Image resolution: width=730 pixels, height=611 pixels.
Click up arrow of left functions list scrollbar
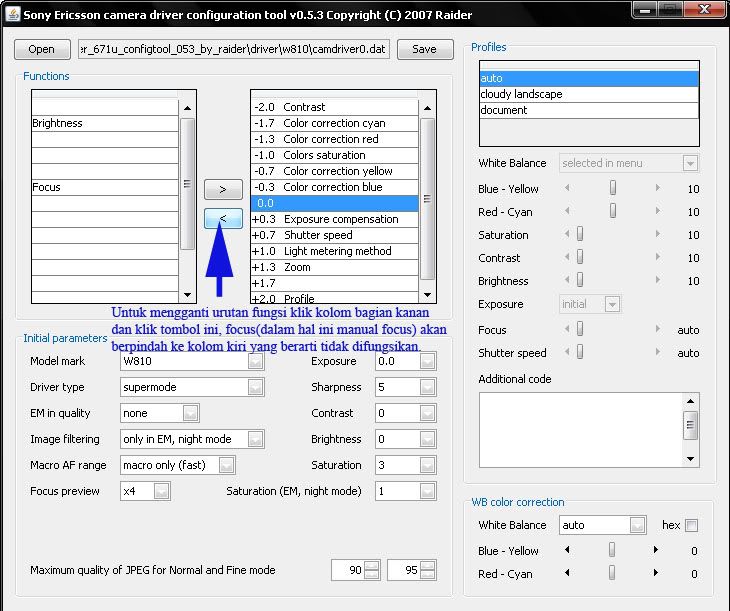pyautogui.click(x=187, y=108)
